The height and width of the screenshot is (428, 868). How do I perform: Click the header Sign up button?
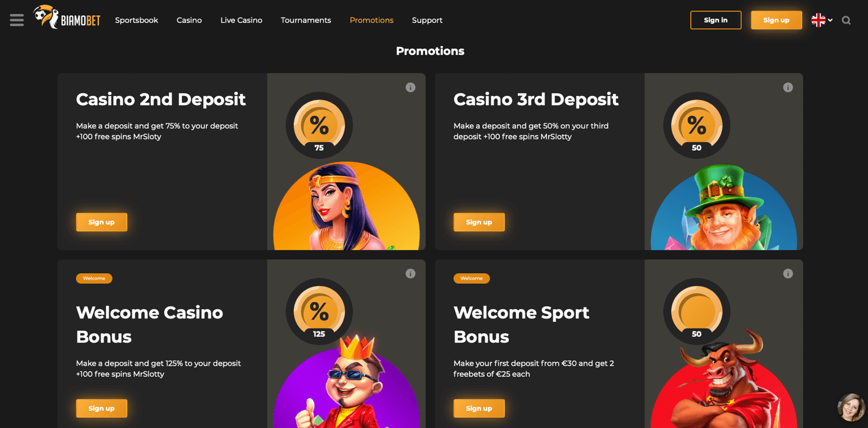[x=776, y=20]
